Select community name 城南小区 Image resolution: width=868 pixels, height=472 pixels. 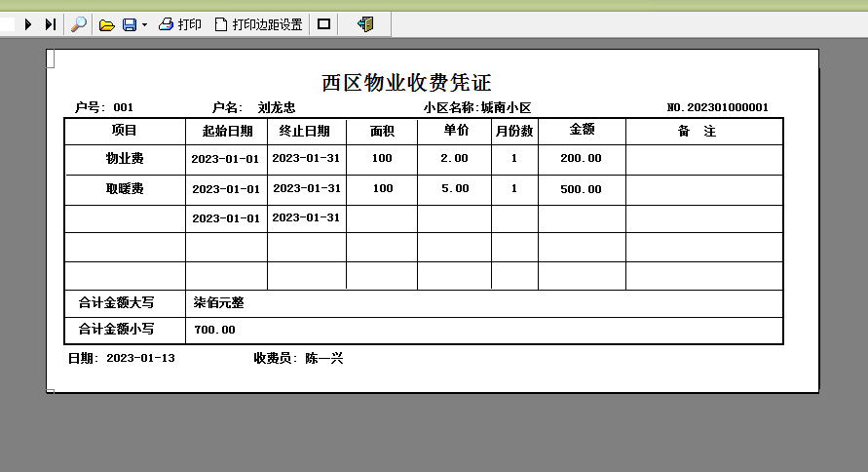tap(506, 107)
